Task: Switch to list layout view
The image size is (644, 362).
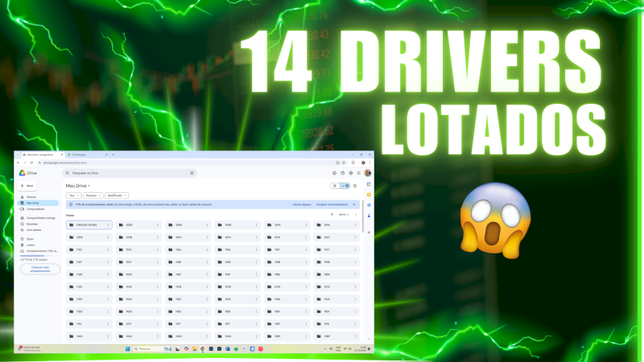Action: click(x=335, y=186)
